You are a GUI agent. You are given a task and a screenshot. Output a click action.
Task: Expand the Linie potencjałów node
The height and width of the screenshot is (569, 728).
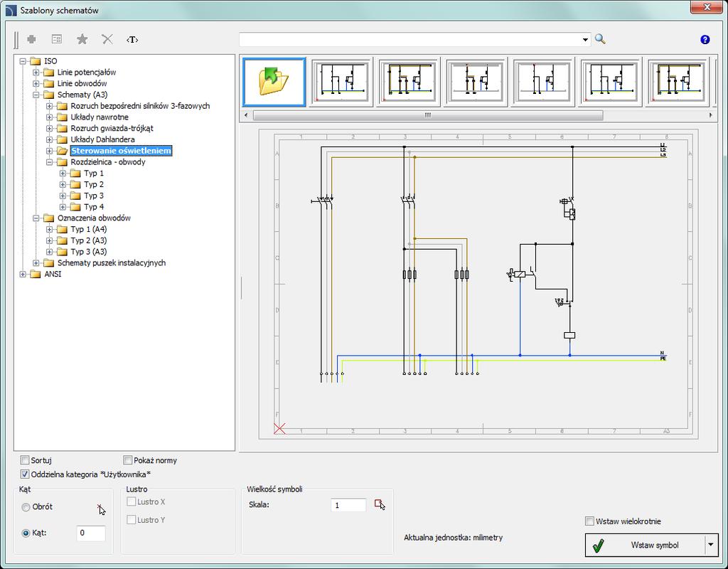click(x=36, y=73)
